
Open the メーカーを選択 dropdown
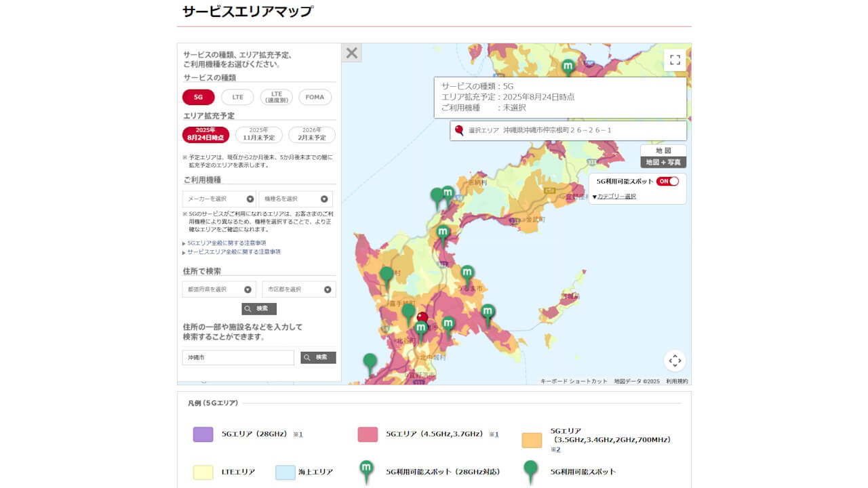point(219,199)
